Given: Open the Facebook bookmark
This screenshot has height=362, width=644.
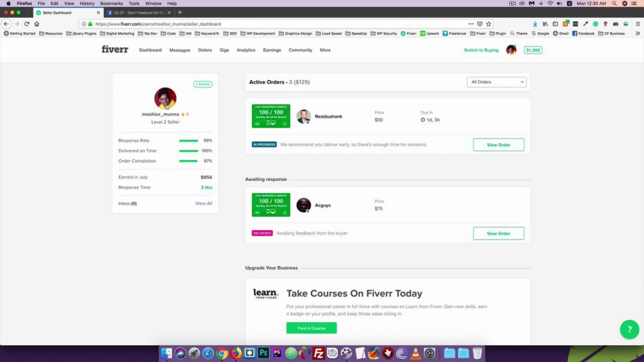Looking at the screenshot, I should (583, 33).
